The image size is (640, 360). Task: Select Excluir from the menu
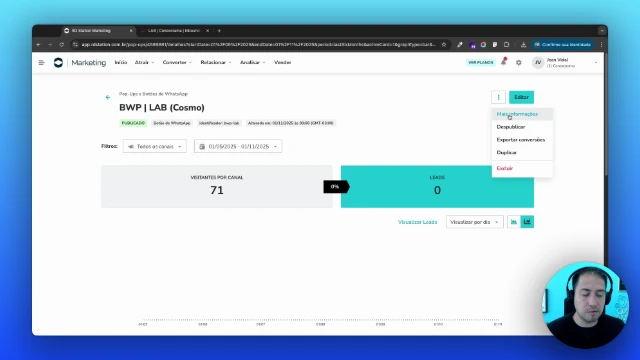tap(522, 168)
